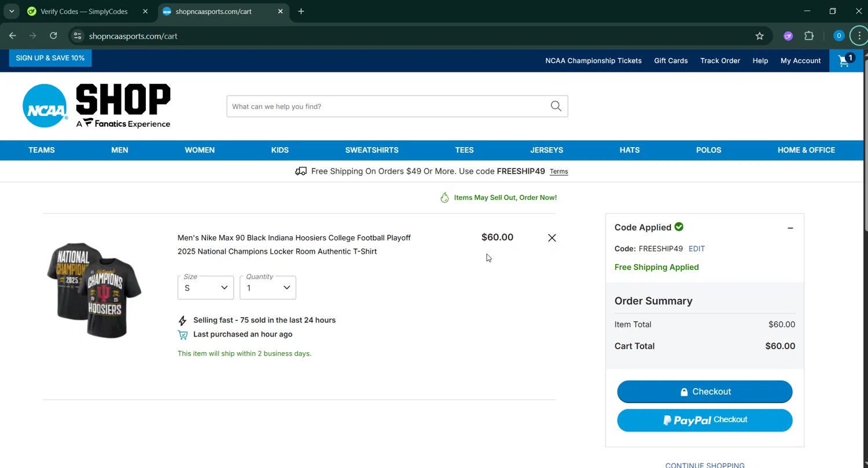Open the HOME & OFFICE menu
This screenshot has height=468, width=868.
pyautogui.click(x=806, y=150)
